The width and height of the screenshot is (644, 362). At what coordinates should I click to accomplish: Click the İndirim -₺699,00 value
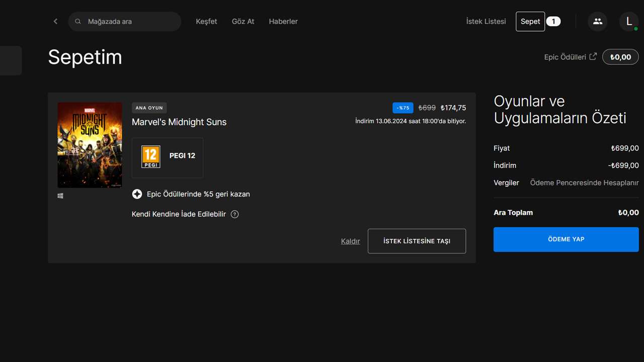point(623,165)
